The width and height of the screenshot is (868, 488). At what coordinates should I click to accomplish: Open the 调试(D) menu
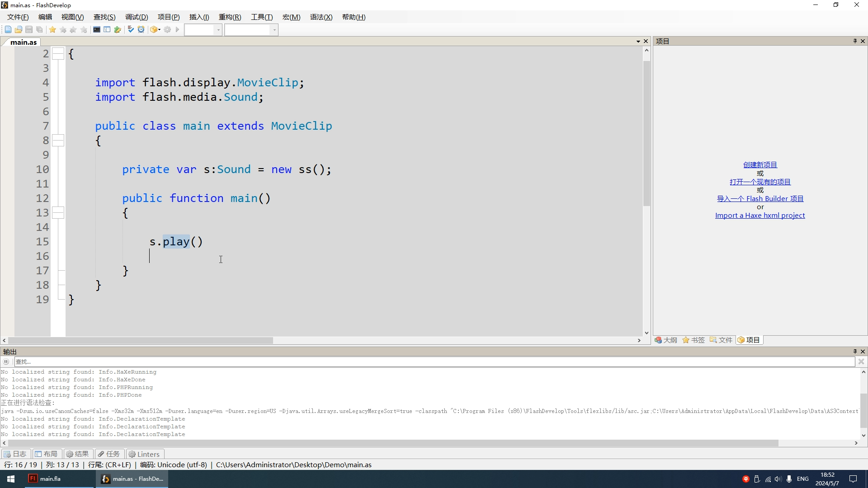(x=137, y=17)
